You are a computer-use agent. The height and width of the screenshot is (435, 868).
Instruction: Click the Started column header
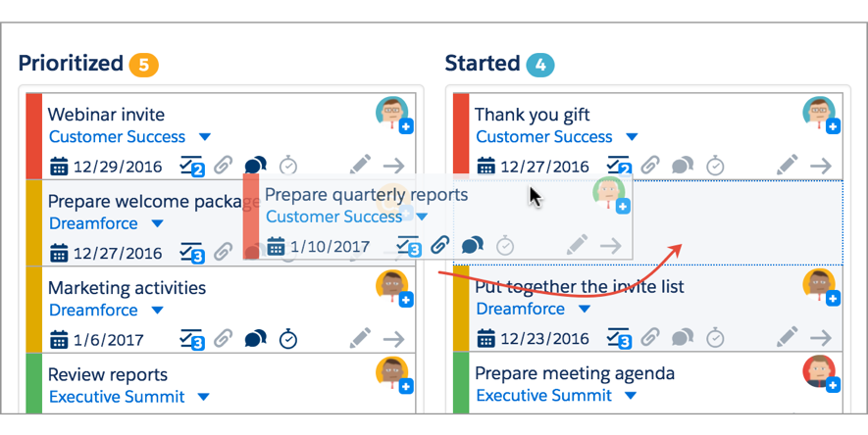point(483,65)
